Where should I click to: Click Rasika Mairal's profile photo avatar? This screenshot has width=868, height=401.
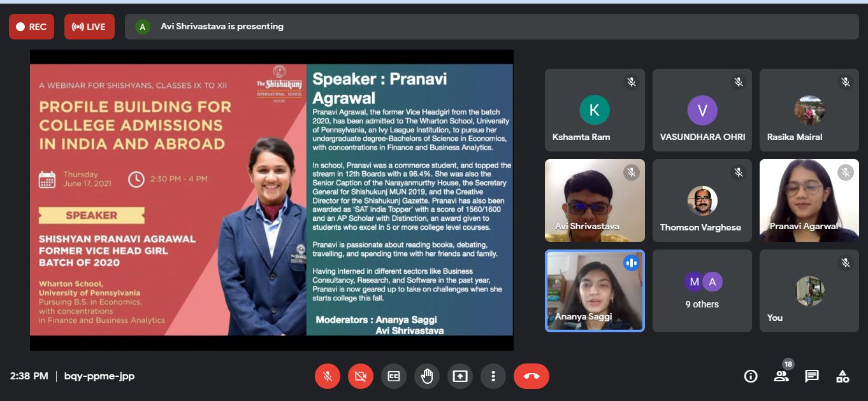tap(809, 110)
